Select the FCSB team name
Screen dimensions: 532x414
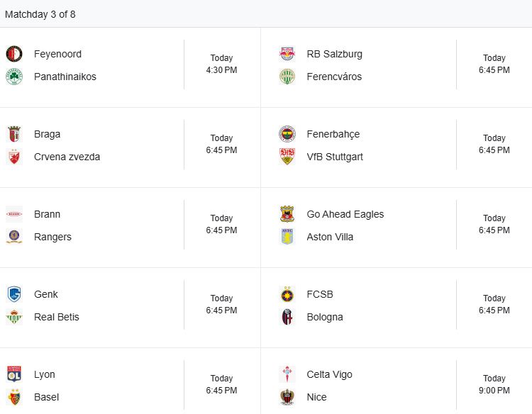[x=320, y=294]
